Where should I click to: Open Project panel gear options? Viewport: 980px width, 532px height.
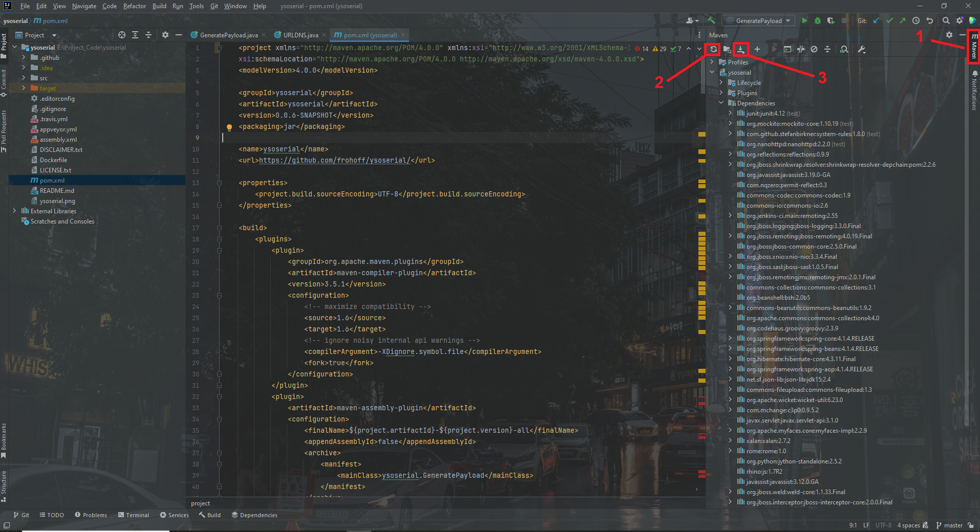(x=165, y=35)
